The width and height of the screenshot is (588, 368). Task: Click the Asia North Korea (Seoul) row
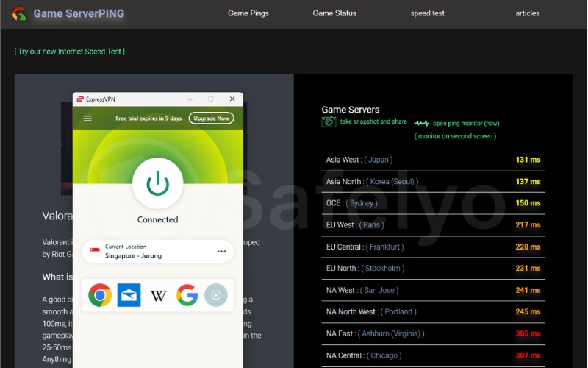(x=433, y=182)
